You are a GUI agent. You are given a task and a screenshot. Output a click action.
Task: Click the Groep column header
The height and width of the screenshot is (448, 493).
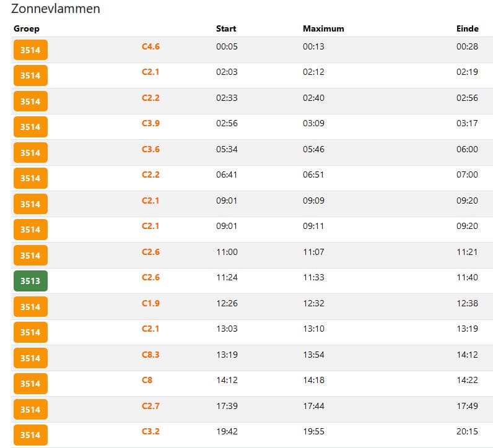click(27, 28)
